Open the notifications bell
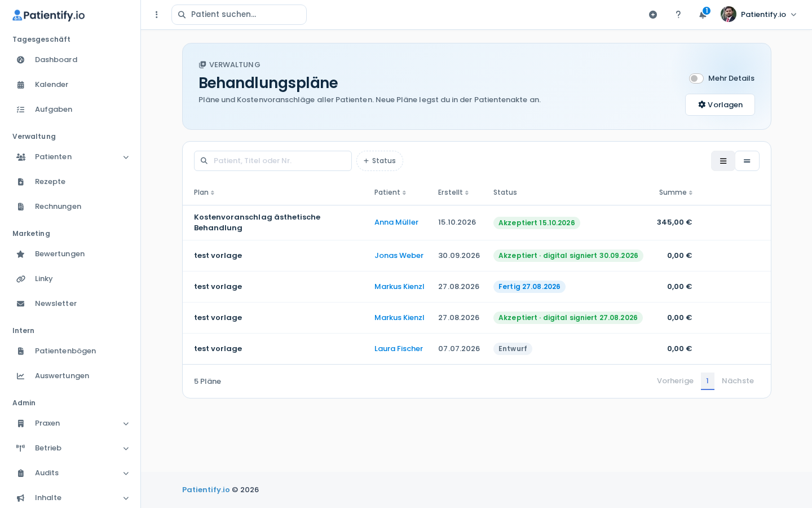The height and width of the screenshot is (508, 812). [x=703, y=15]
